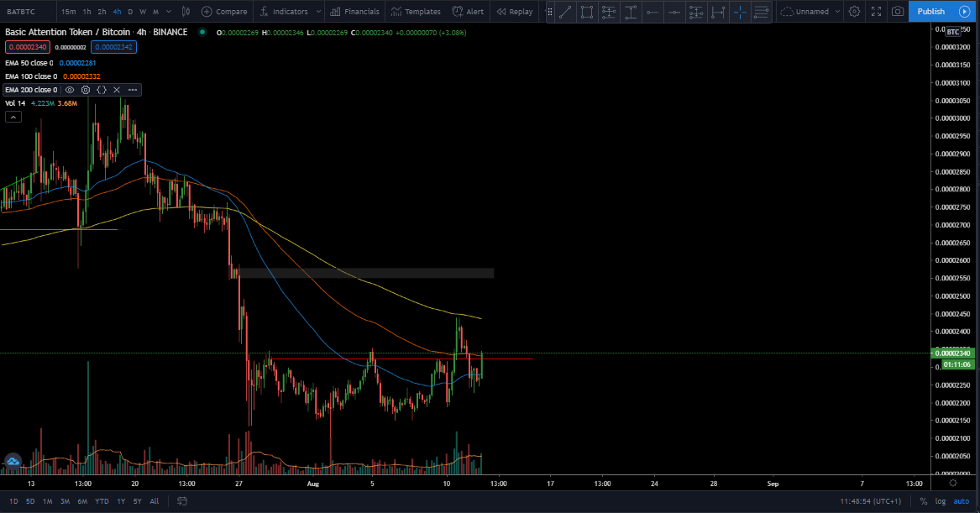Open EMA 200 indicator settings gear
This screenshot has height=513, width=980.
(86, 90)
